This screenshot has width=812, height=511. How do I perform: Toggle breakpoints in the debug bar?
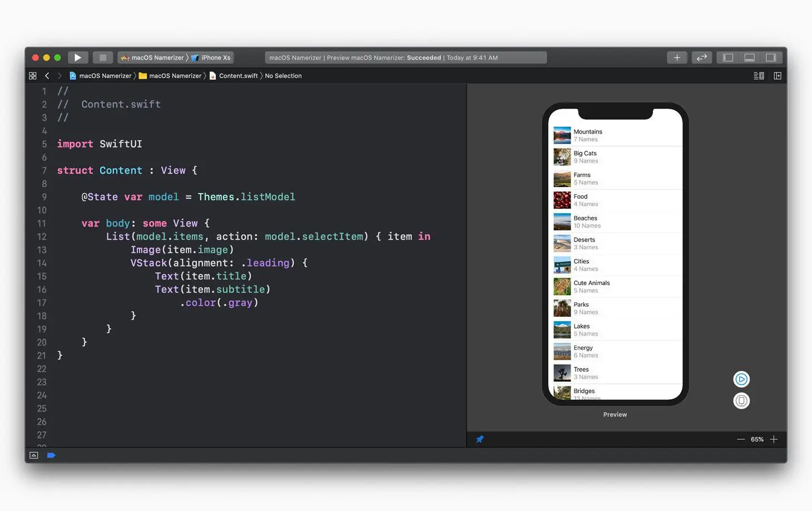(x=51, y=455)
